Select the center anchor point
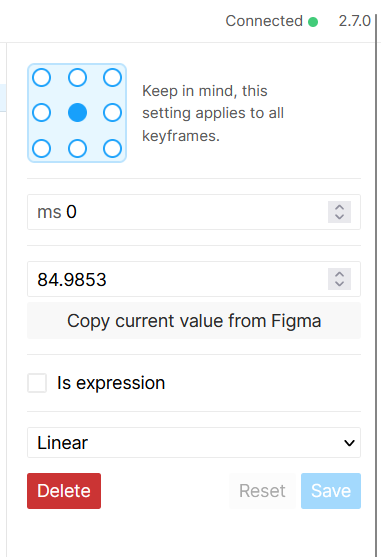This screenshot has width=381, height=557. pos(77,113)
